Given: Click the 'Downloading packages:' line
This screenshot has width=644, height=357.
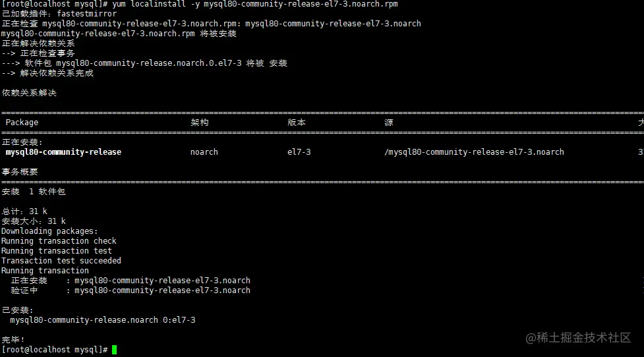Looking at the screenshot, I should 49,231.
